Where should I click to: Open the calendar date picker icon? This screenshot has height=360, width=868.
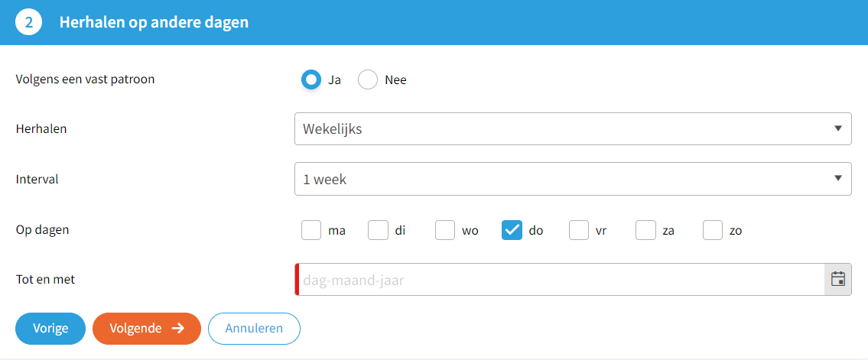(x=837, y=279)
